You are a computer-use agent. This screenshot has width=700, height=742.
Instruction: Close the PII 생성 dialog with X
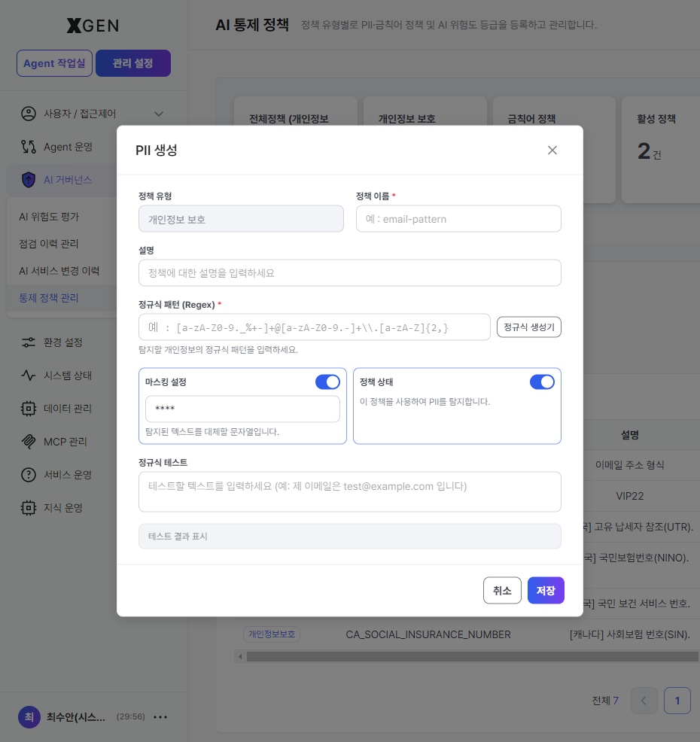pyautogui.click(x=552, y=150)
